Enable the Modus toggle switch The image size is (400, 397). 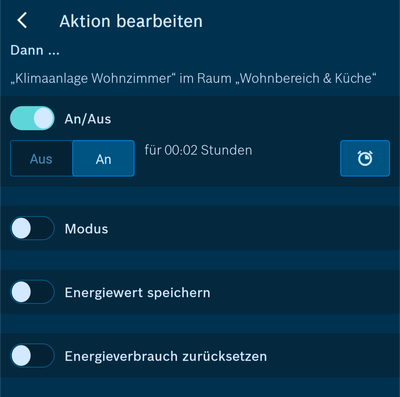(x=32, y=228)
